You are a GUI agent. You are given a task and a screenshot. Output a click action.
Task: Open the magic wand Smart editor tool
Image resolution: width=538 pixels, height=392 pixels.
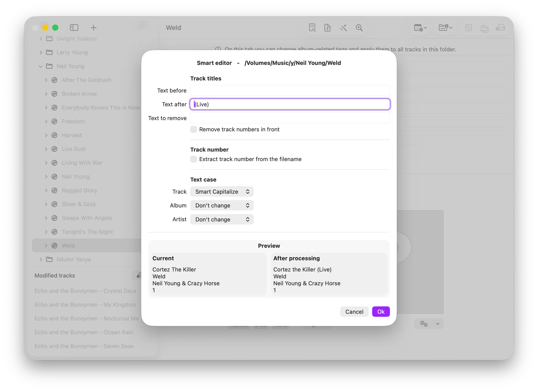(343, 28)
